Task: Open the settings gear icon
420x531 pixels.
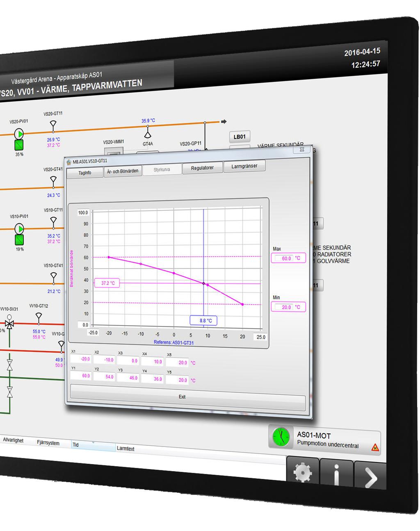Action: 303,472
